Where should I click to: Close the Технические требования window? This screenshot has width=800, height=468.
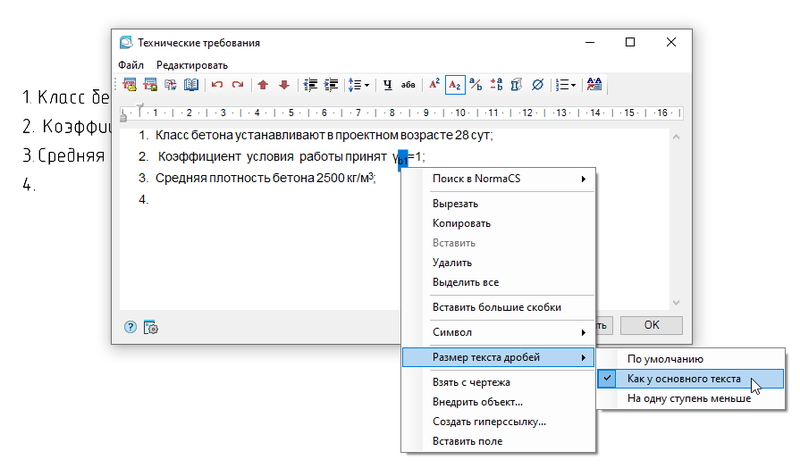coord(671,42)
